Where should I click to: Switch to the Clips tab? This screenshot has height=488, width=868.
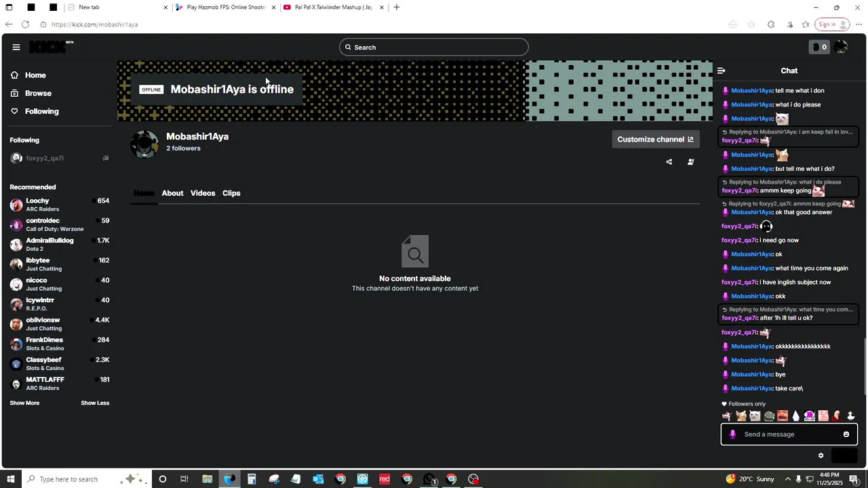pos(231,193)
